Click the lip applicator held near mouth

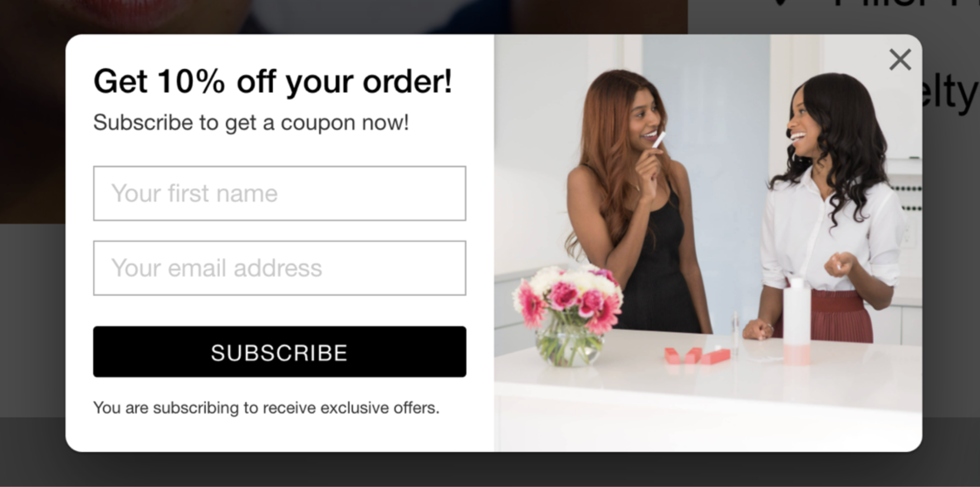(659, 140)
